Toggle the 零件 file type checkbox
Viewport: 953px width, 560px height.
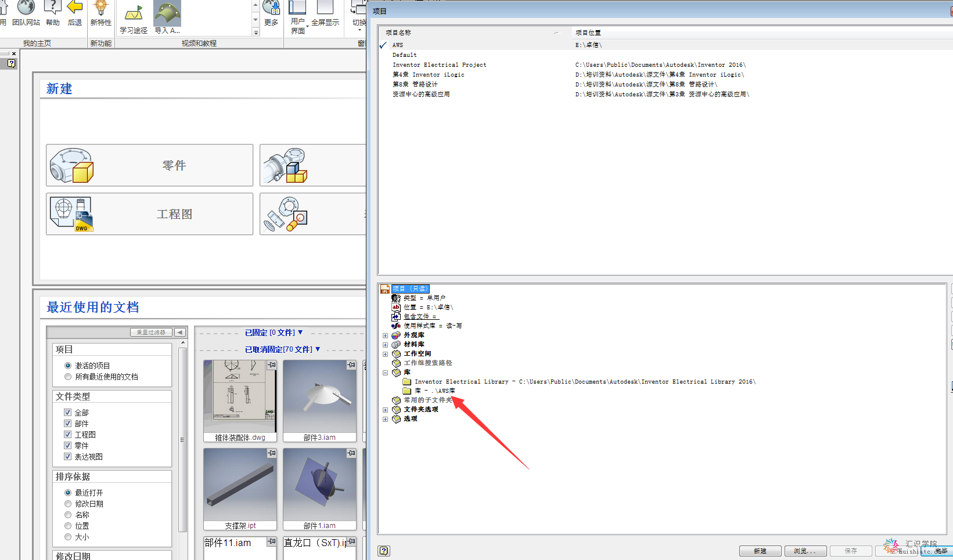click(68, 446)
